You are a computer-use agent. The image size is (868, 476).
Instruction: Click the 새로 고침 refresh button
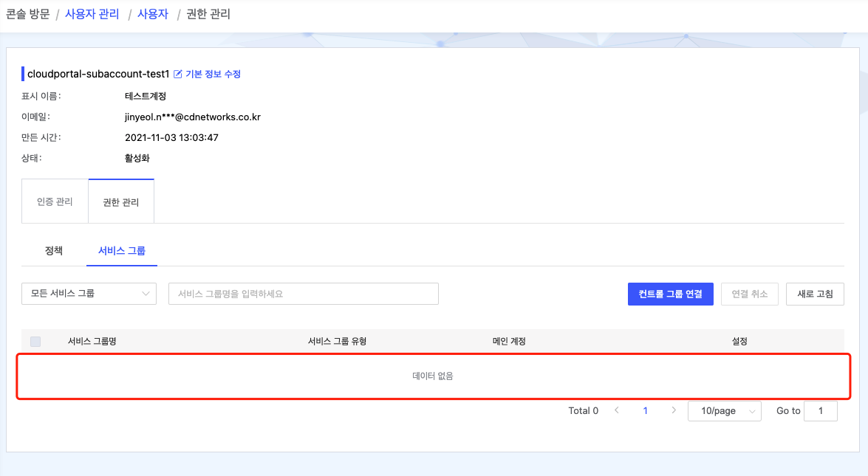tap(814, 293)
